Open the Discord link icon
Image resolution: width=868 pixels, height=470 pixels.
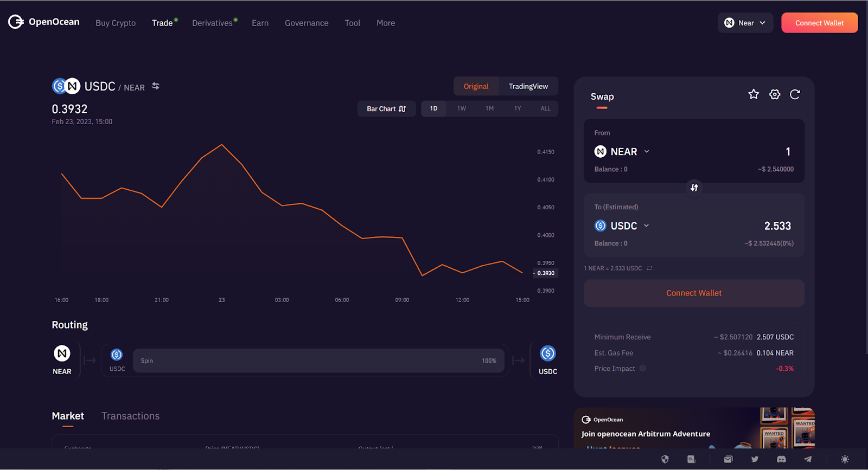tap(781, 459)
